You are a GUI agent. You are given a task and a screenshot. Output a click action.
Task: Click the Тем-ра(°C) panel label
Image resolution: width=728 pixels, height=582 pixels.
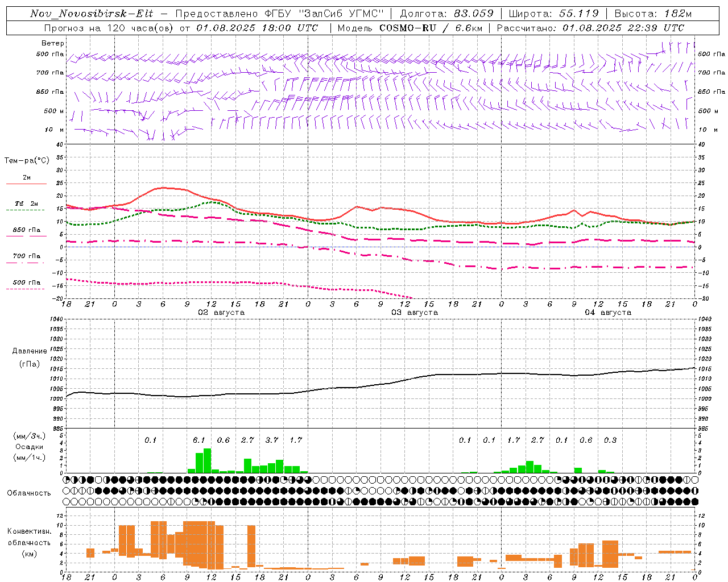[27, 160]
